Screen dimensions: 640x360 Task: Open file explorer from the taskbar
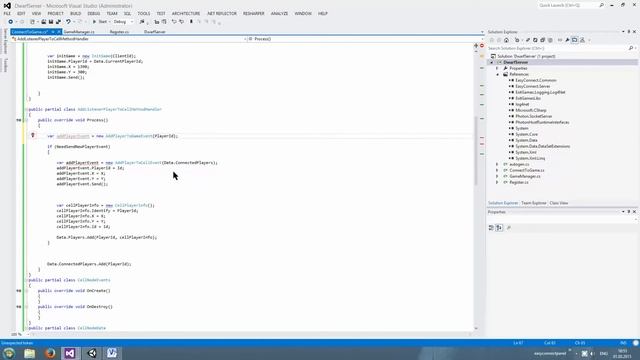(29, 353)
